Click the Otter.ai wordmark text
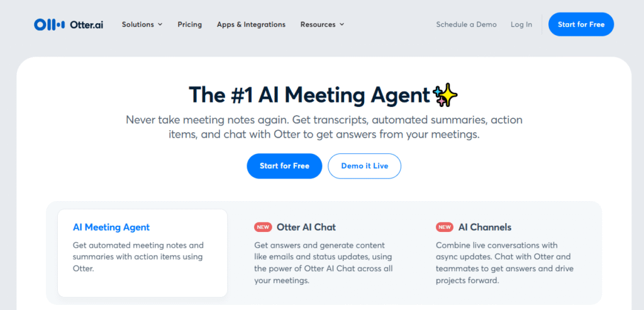 tap(87, 25)
